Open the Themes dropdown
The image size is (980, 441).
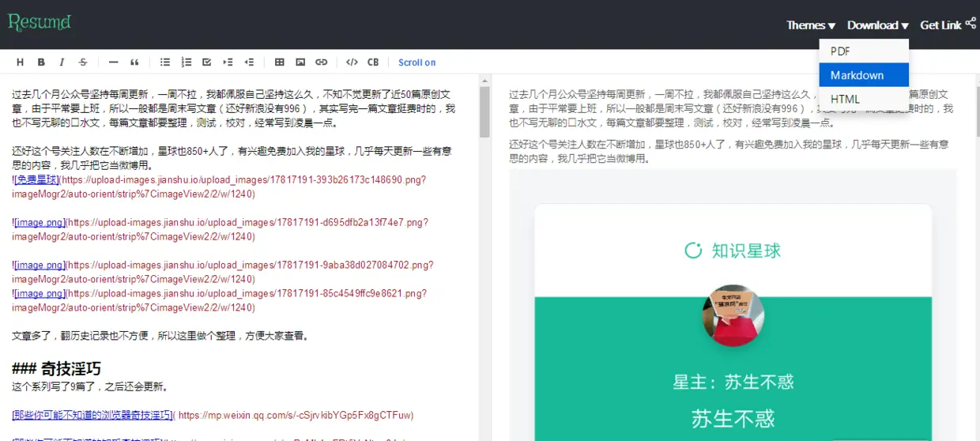pyautogui.click(x=811, y=25)
